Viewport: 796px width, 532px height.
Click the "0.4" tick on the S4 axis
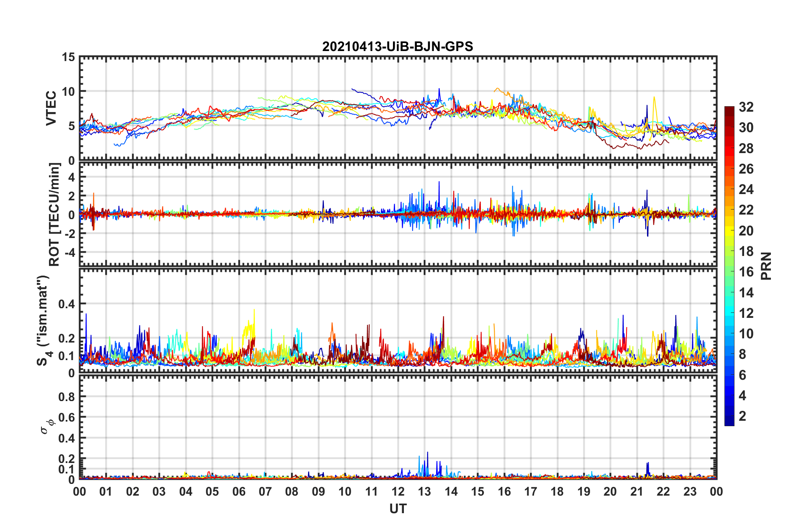(67, 304)
